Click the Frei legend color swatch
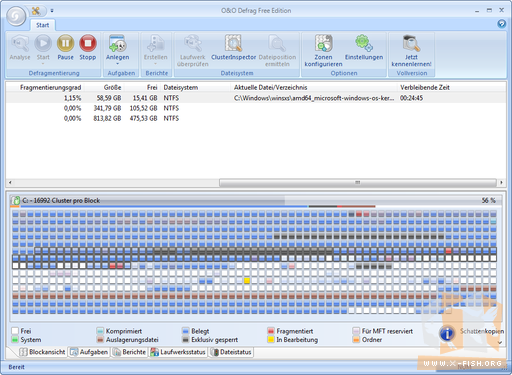Viewport: 512px width, 375px height. [x=15, y=331]
